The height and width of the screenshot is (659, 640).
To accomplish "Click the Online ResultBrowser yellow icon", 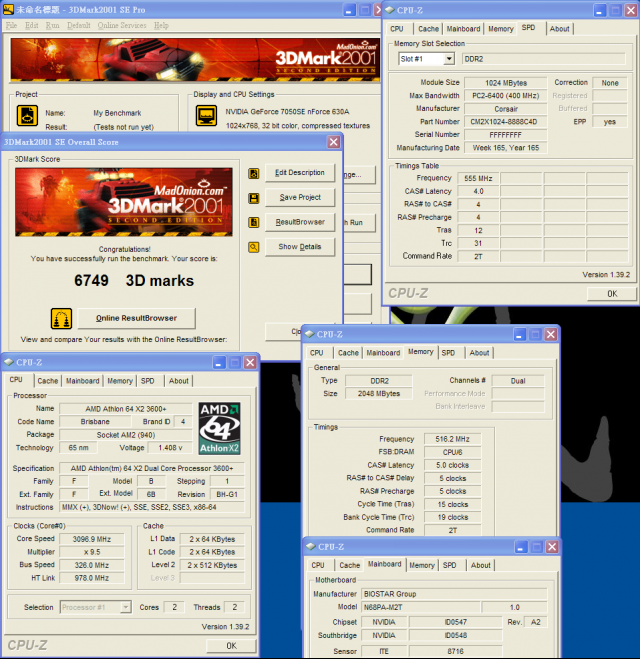I will point(61,318).
